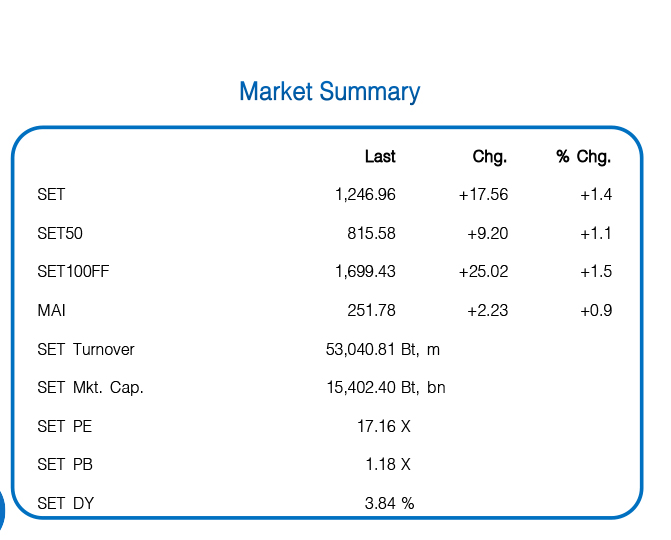
Task: Select the Last column header
Action: (x=380, y=157)
